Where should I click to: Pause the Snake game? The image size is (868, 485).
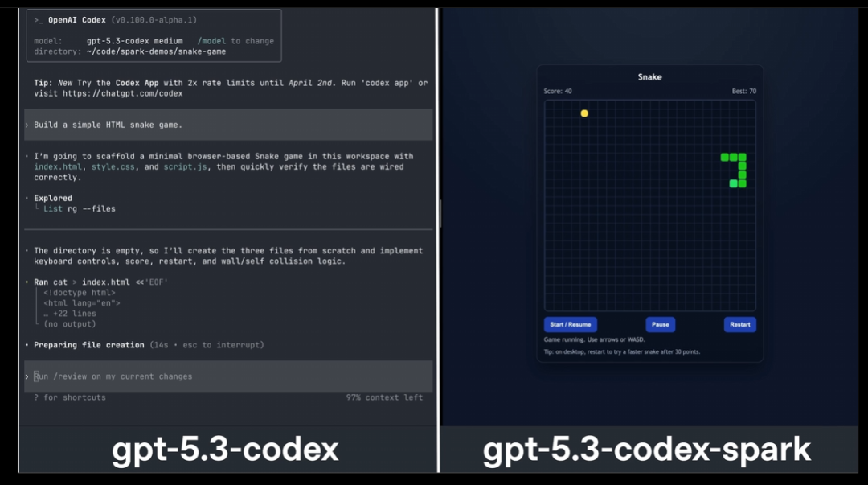tap(661, 324)
